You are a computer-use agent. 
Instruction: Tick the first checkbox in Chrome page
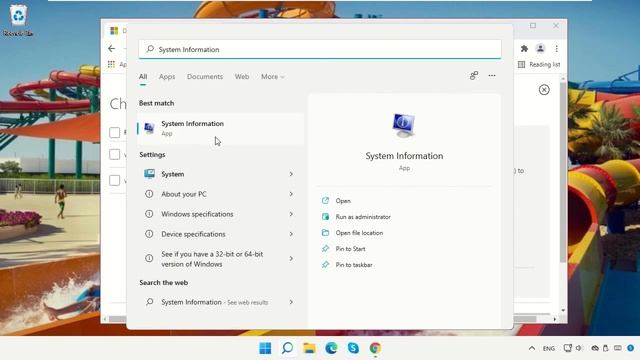click(x=115, y=132)
